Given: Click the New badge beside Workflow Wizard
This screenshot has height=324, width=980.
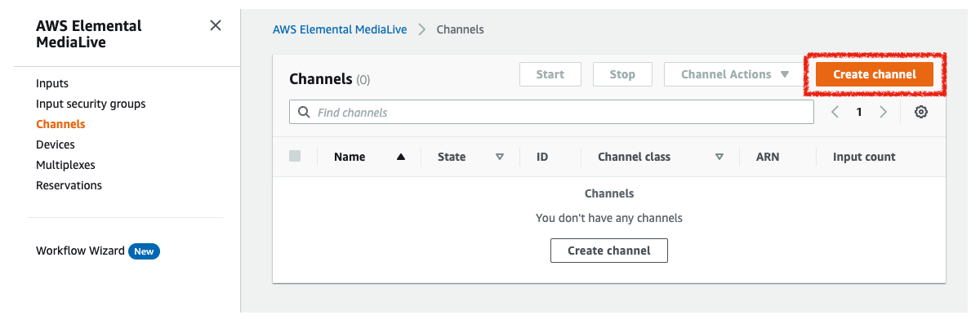Looking at the screenshot, I should pos(144,251).
